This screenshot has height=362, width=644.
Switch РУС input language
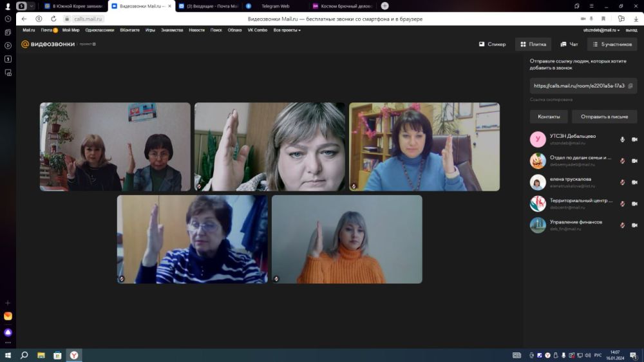598,356
